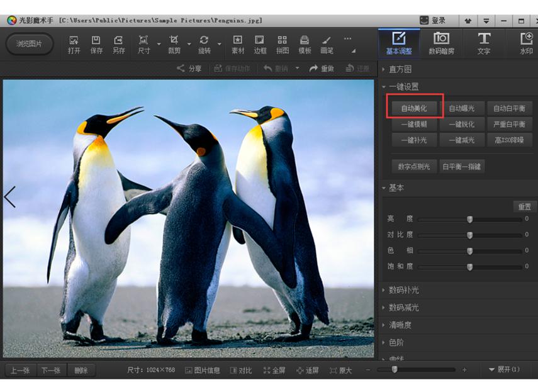Select the 画笔 (Brush) tool icon
Image resolution: width=538 pixels, height=392 pixels.
click(x=327, y=43)
